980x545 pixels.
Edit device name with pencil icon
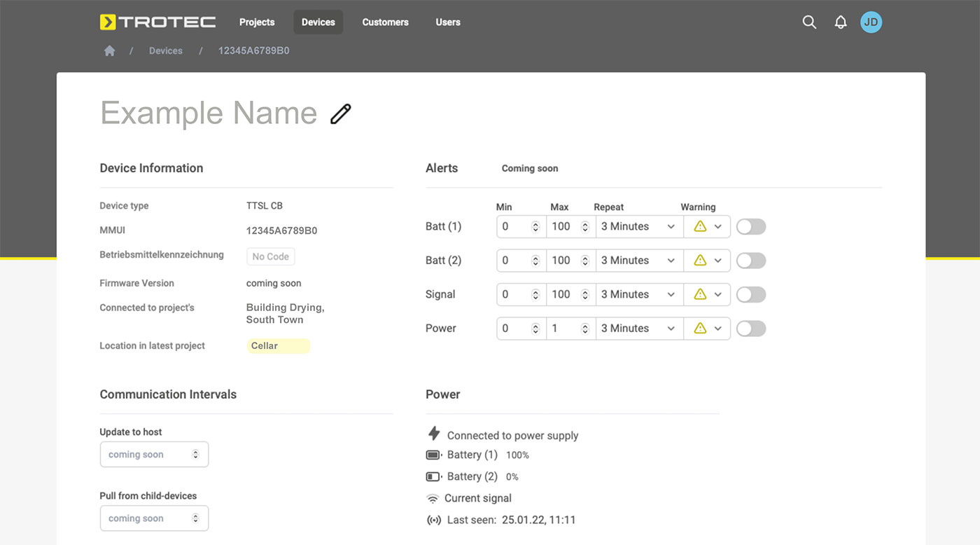341,113
